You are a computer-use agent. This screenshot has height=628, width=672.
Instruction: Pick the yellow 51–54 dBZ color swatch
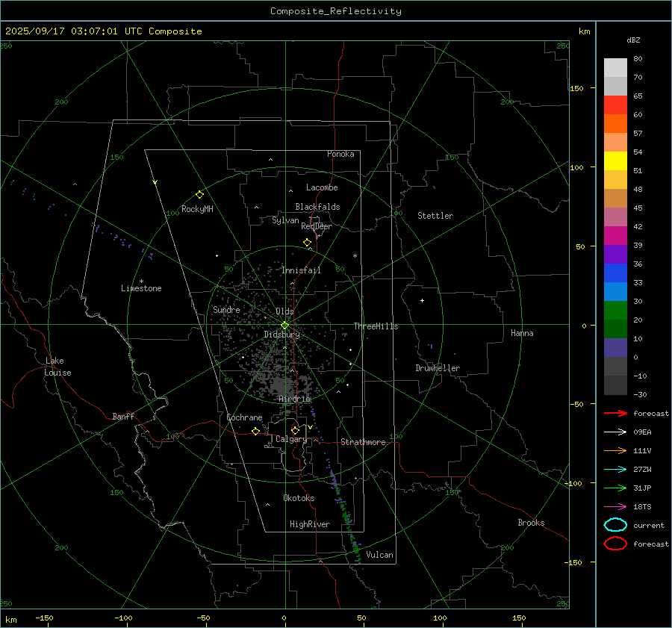[615, 161]
